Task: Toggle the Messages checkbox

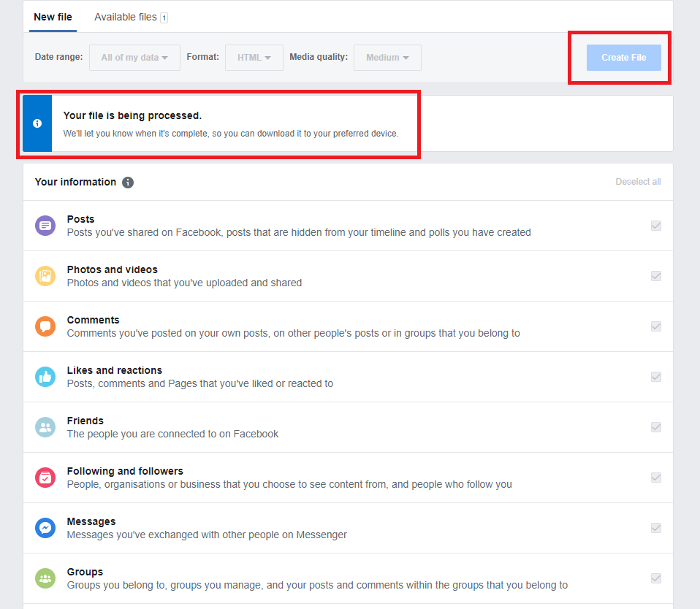Action: [x=655, y=528]
